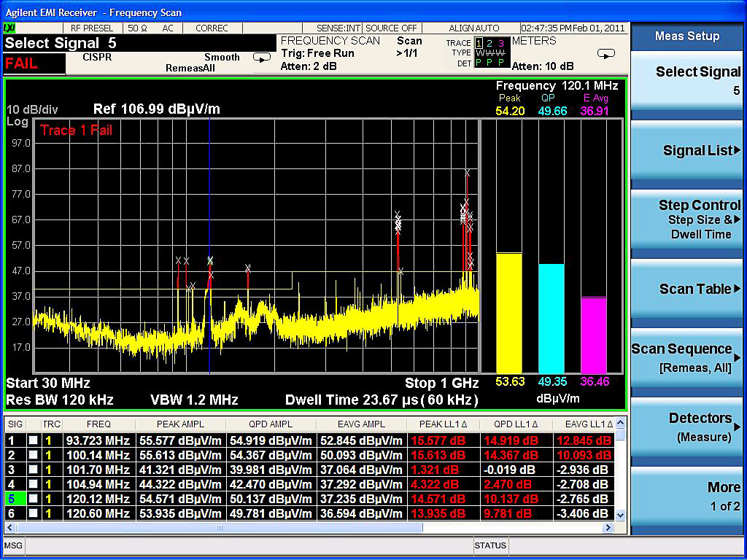Click the loop icon beside Smooth
Viewport: 747px width, 560px height.
pos(261,58)
